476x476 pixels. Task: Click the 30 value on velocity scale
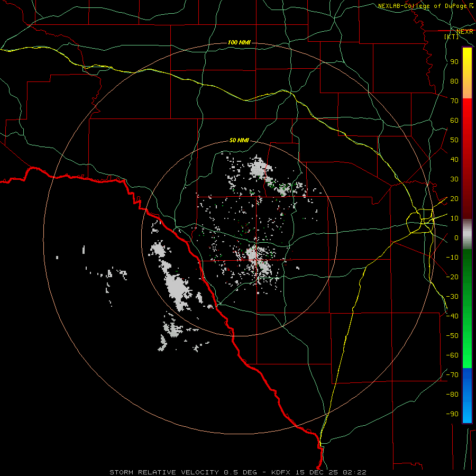(x=454, y=179)
